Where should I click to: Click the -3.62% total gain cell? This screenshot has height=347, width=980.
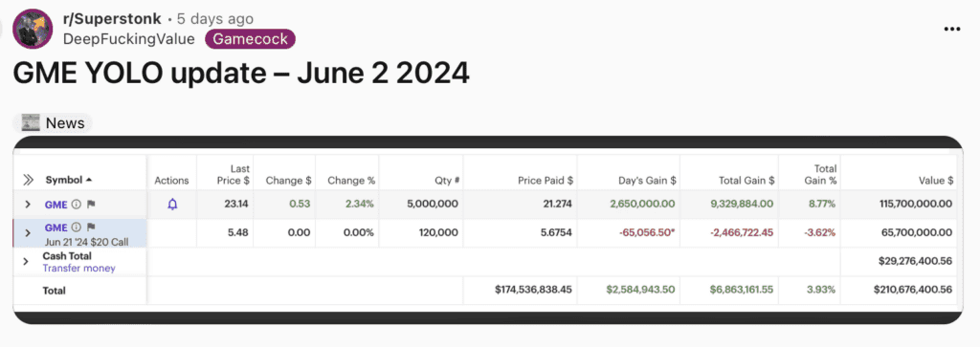[x=819, y=233]
